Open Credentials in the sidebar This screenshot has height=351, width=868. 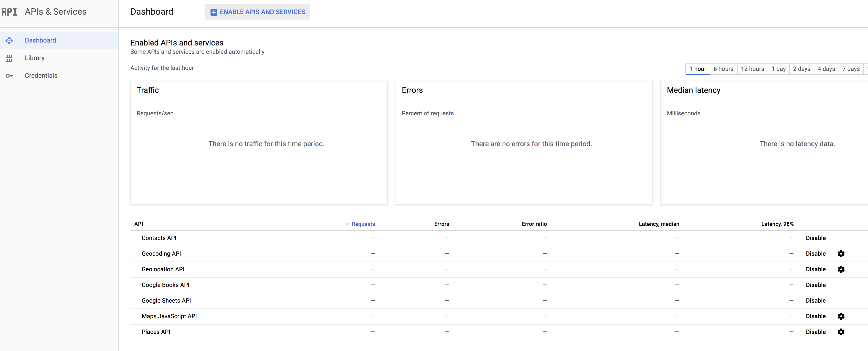pos(59,76)
